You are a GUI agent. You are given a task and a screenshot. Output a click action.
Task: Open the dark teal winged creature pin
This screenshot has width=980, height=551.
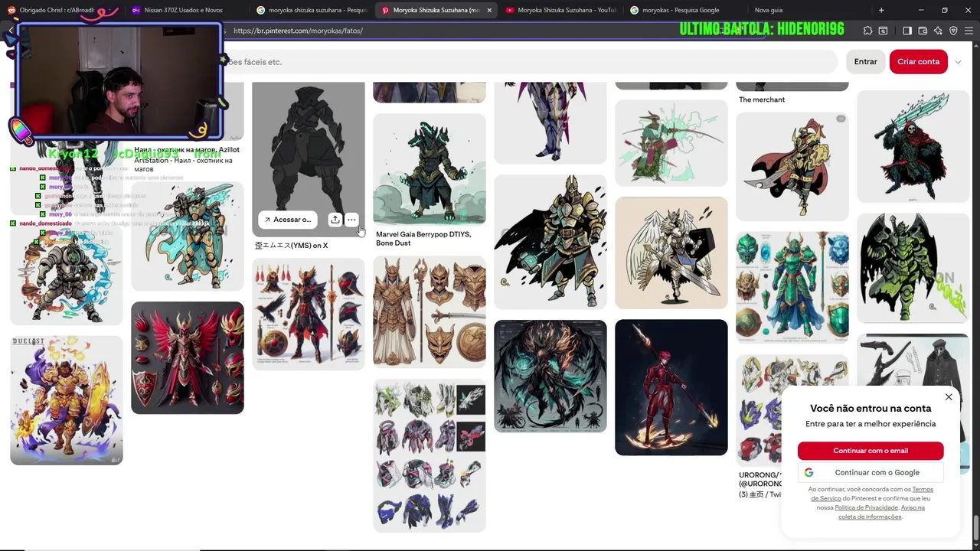tap(550, 376)
